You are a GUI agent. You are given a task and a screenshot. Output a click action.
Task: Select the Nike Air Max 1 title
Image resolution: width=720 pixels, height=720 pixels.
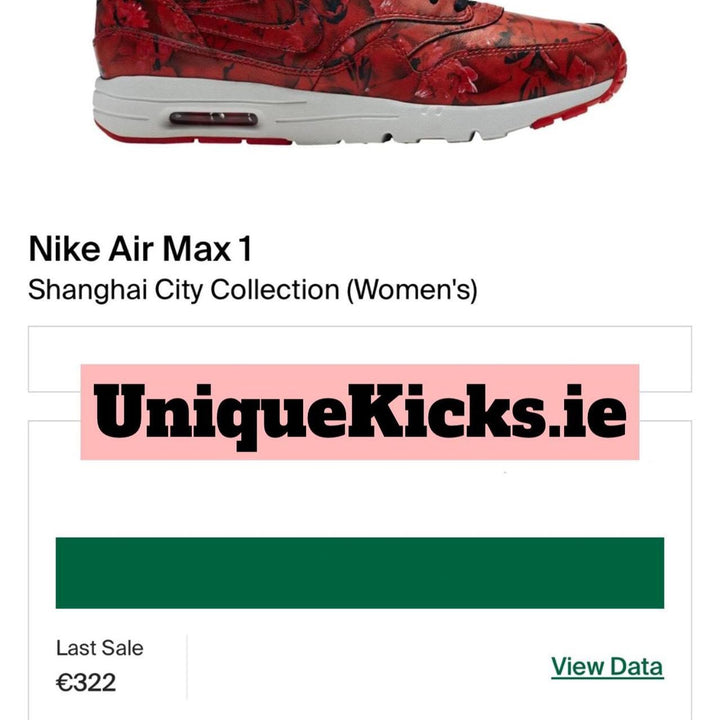coord(141,249)
